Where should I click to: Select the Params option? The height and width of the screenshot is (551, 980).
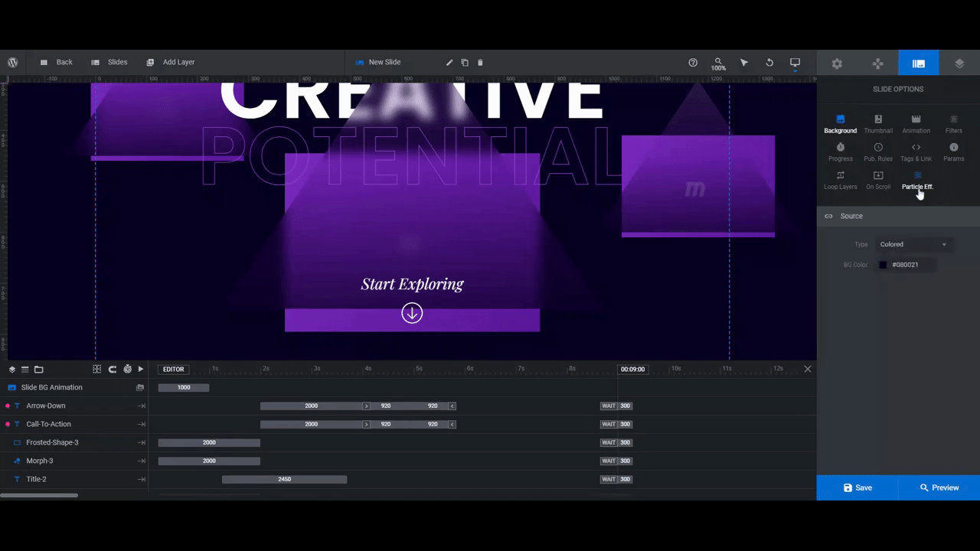954,152
